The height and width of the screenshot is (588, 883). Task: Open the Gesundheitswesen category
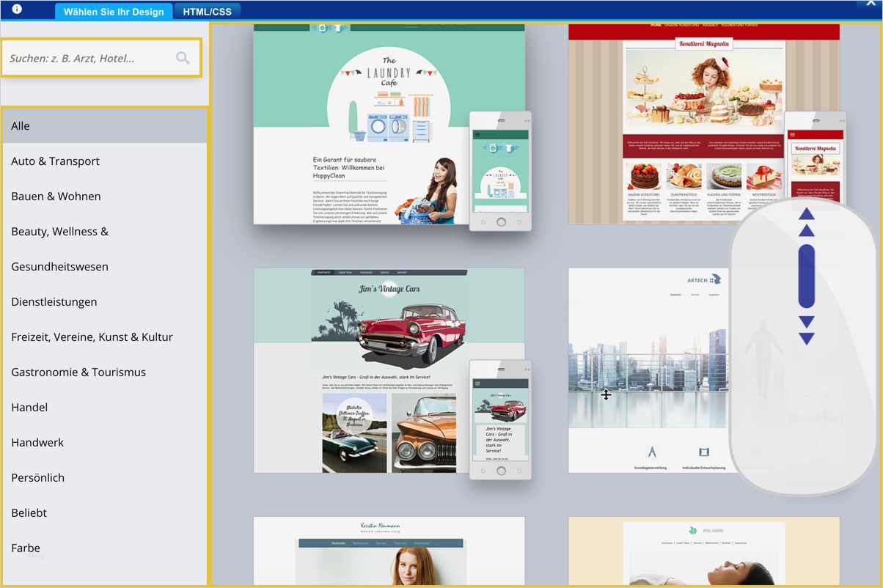click(105, 267)
